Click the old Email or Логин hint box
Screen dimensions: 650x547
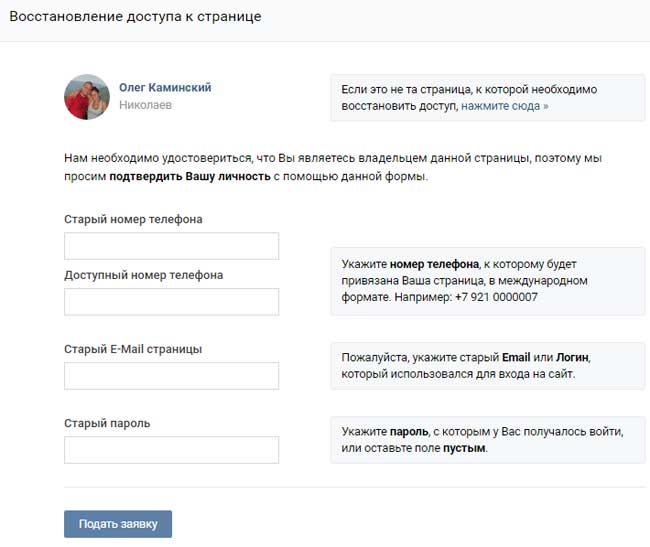tap(487, 365)
